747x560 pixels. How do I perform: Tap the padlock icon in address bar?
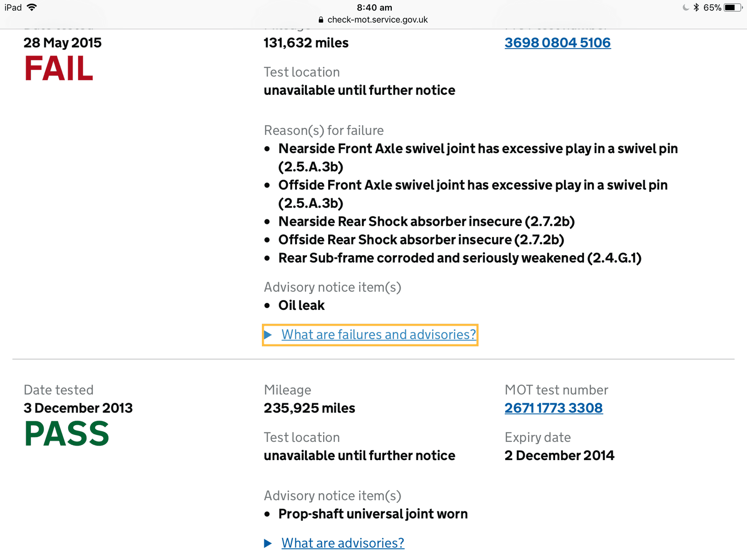point(321,20)
